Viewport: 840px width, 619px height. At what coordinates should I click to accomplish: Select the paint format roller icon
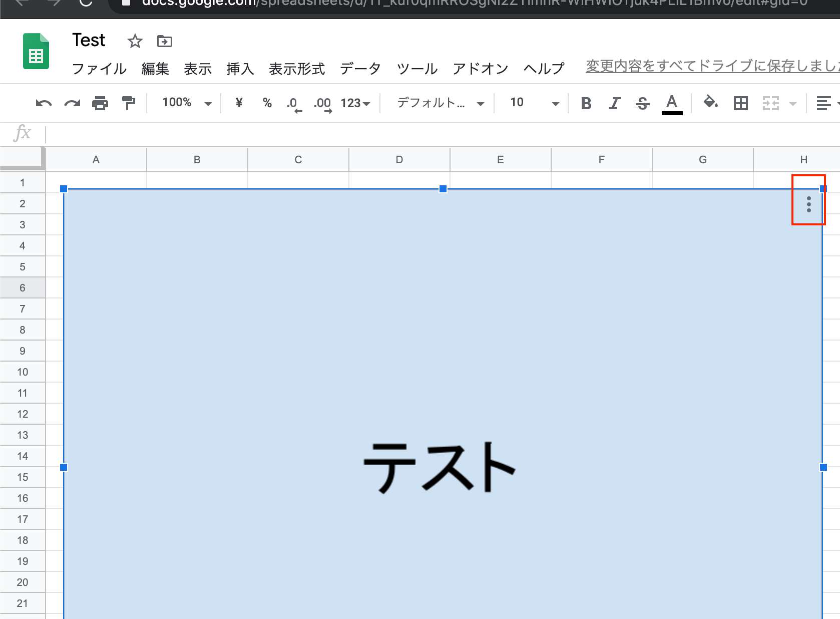(129, 103)
